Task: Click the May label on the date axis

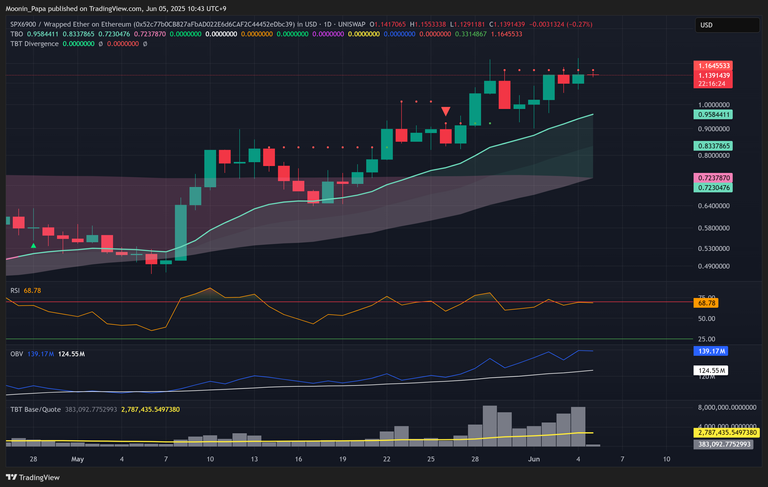Action: tap(77, 458)
